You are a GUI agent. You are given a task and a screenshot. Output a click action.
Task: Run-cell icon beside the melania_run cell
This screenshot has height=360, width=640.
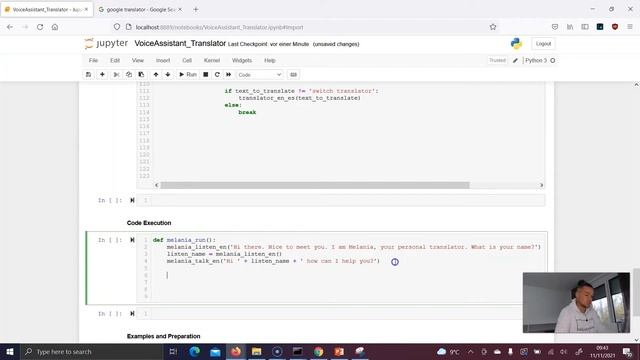point(132,240)
